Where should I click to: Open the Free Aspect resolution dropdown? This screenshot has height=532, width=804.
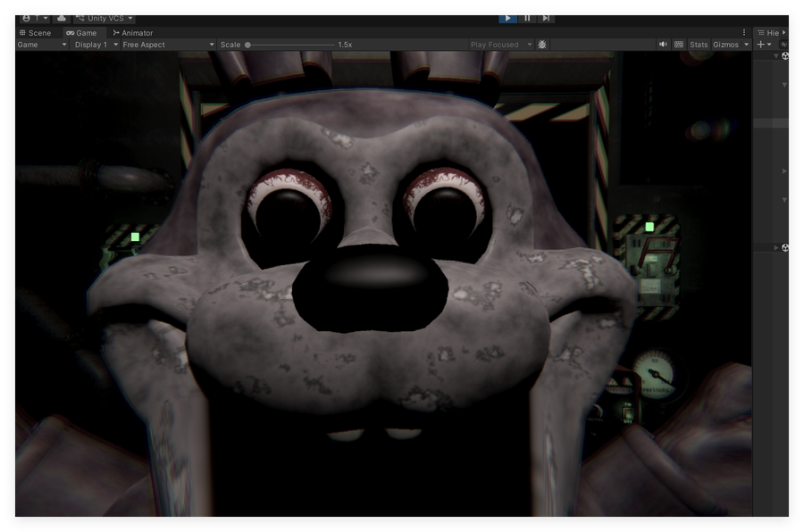[x=168, y=45]
